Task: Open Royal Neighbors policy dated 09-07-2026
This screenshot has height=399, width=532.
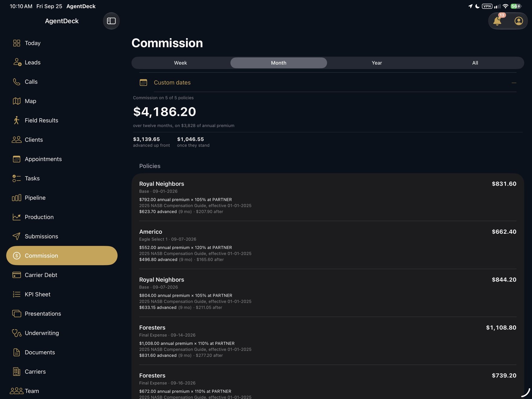Action: point(328,293)
